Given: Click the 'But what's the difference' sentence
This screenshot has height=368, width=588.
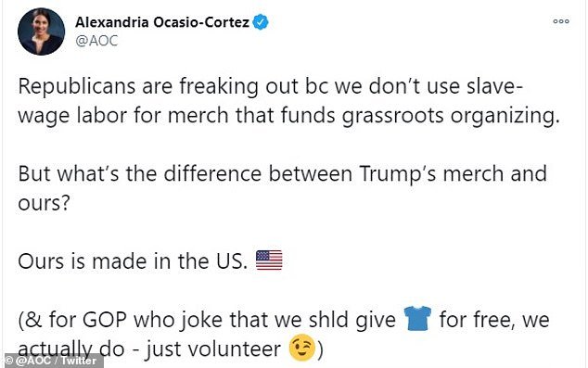Looking at the screenshot, I should pos(282,174).
